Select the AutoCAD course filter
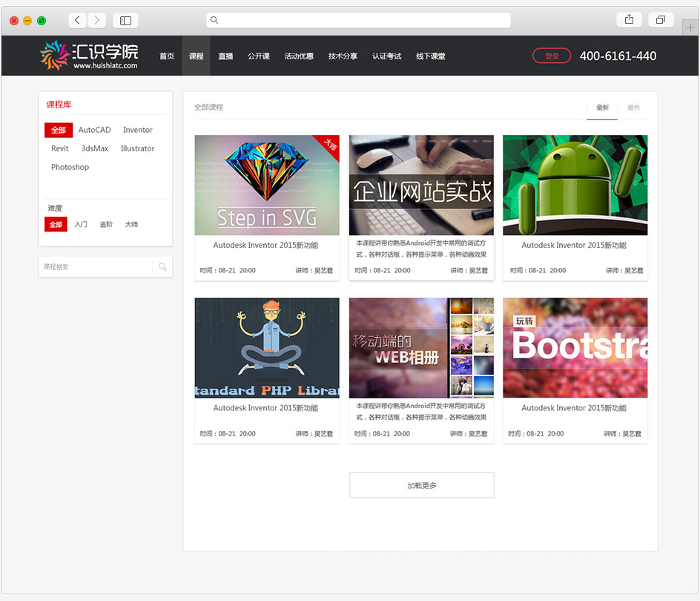The image size is (700, 601). coord(94,130)
